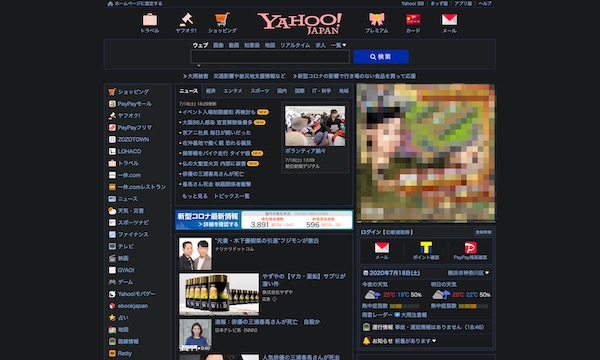Click the ショッピング cart icon in the sidebar
Image resolution: width=600 pixels, height=360 pixels.
pos(112,92)
